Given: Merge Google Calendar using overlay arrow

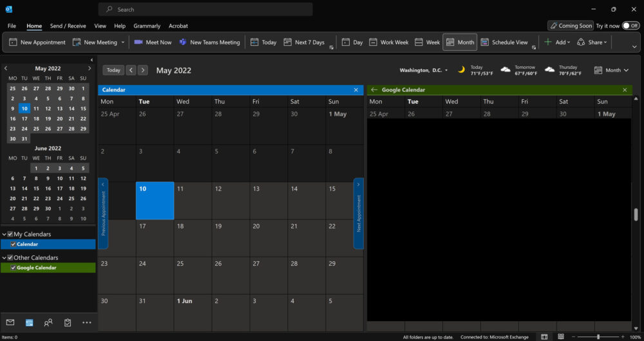Looking at the screenshot, I should pos(374,90).
